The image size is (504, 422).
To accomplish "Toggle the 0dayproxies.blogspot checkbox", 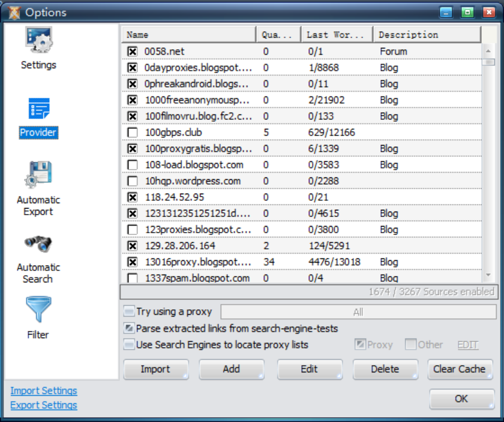I will coord(133,68).
